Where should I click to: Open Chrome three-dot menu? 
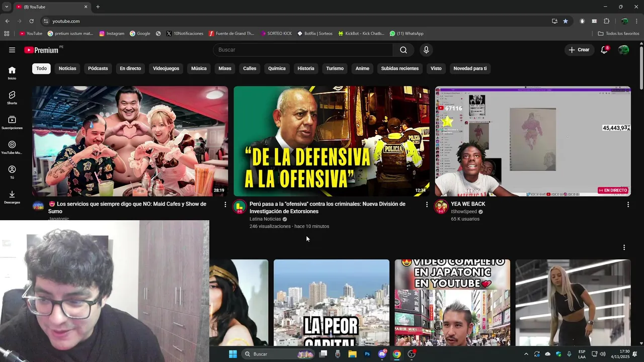637,21
